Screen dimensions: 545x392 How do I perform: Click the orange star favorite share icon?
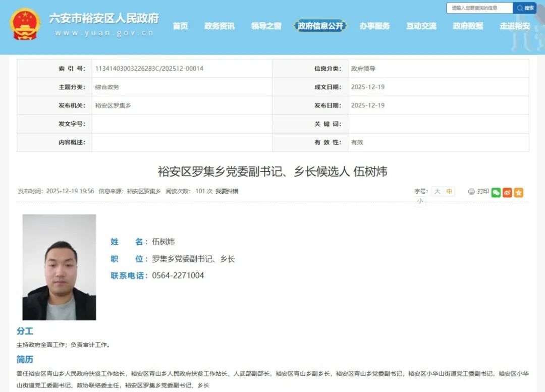point(518,192)
